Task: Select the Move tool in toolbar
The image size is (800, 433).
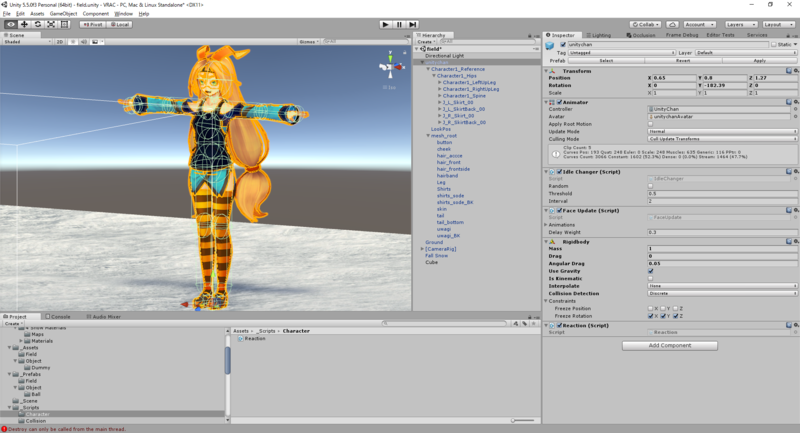Action: coord(24,24)
